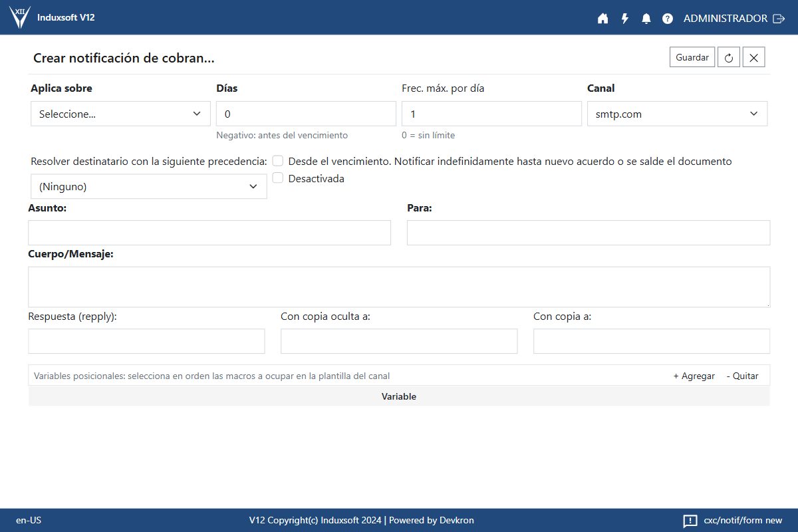Viewport: 798px width, 532px height.
Task: Click the Con copia oculta a field
Action: coord(399,341)
